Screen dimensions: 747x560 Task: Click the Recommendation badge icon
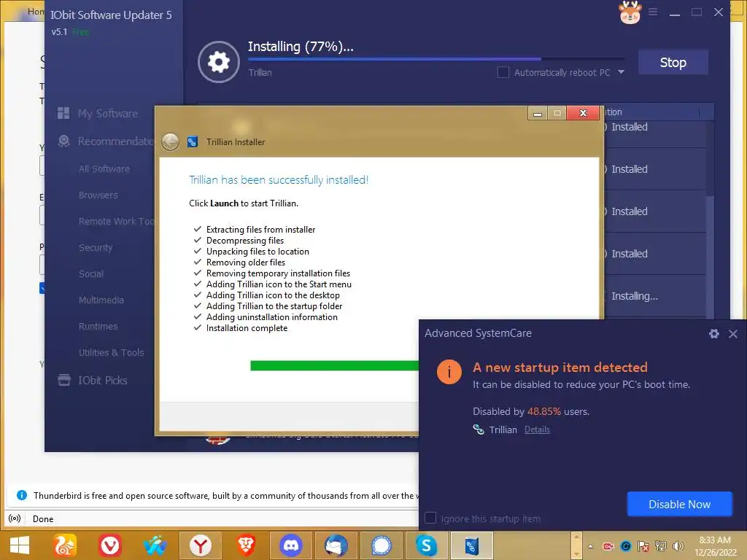coord(63,141)
